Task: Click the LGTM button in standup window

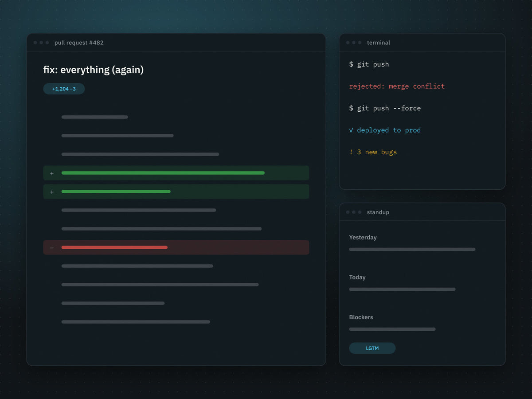Action: tap(372, 348)
